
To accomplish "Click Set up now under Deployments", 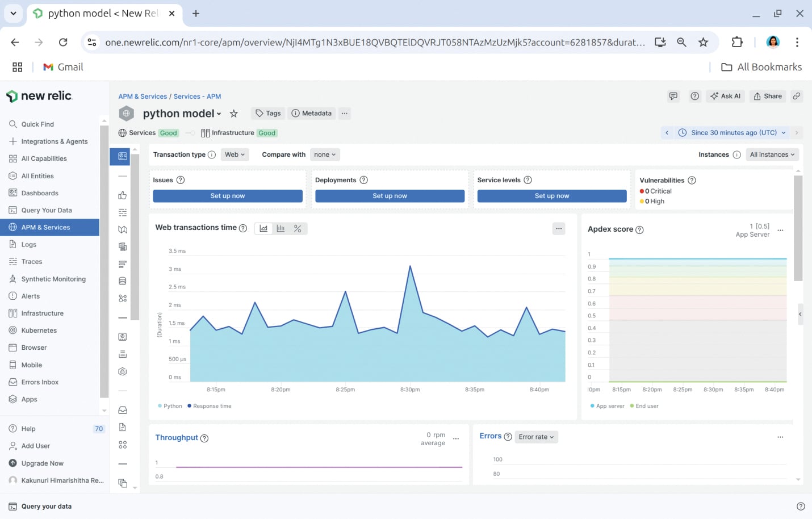I will tap(390, 196).
